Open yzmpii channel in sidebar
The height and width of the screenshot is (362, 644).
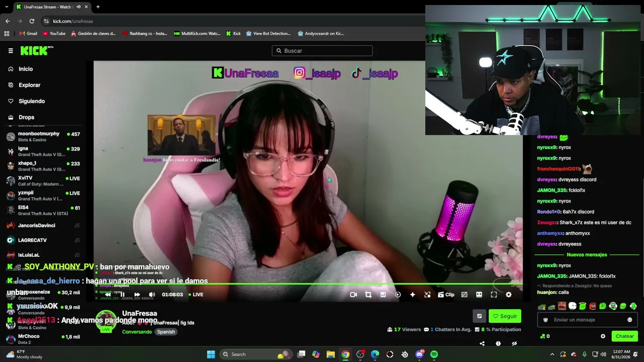pyautogui.click(x=43, y=196)
